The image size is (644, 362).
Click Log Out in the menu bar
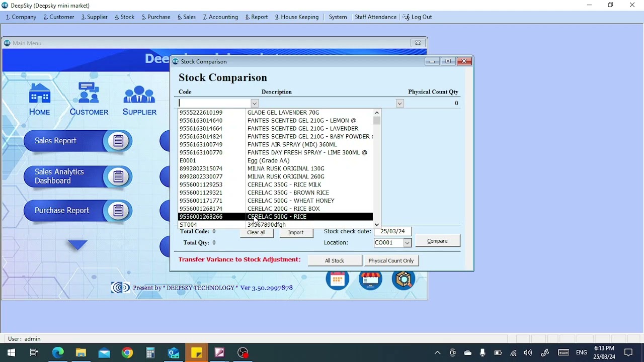417,17
